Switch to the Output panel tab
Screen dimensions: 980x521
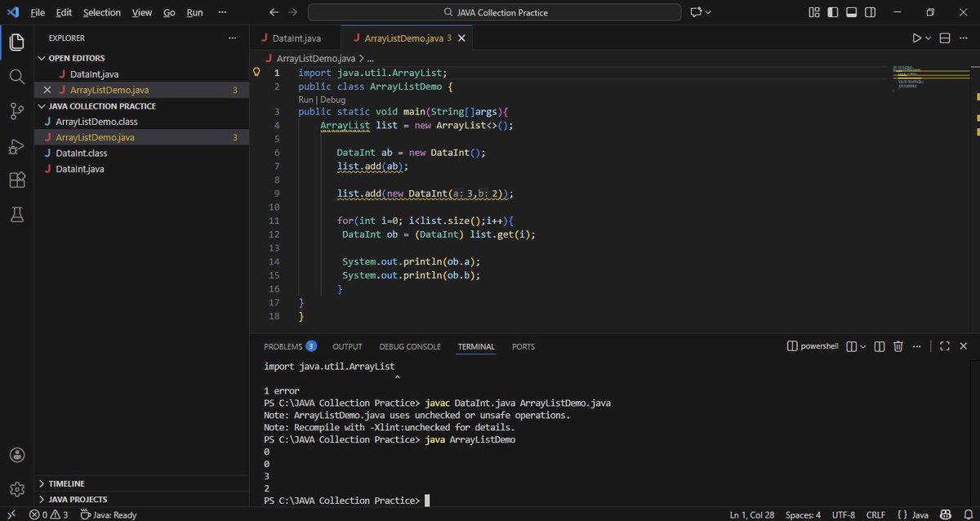pyautogui.click(x=347, y=346)
